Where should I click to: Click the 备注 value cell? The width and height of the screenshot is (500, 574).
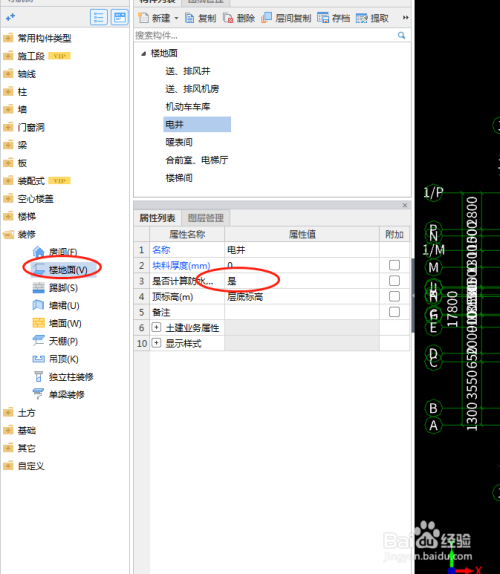pos(302,312)
